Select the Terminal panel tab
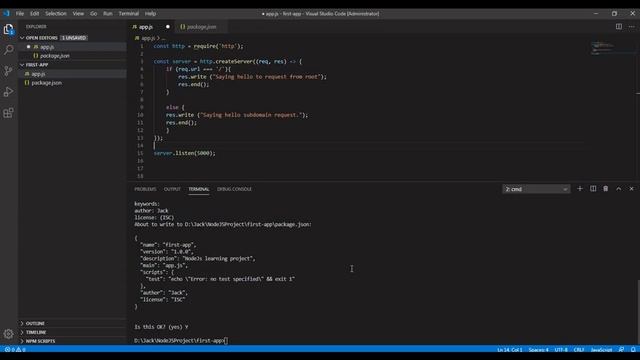Viewport: 640px width, 360px height. [x=199, y=189]
